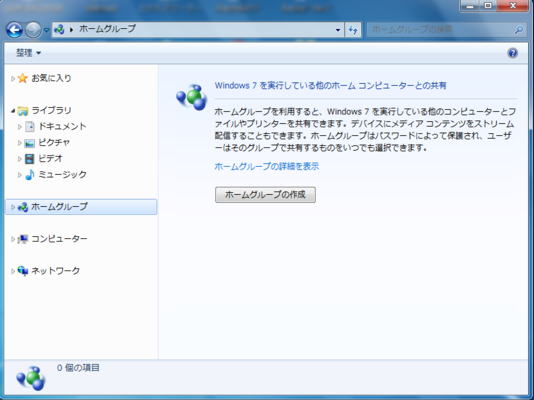Click the HomeGroup icon in navigation pane
The height and width of the screenshot is (400, 534).
(23, 207)
